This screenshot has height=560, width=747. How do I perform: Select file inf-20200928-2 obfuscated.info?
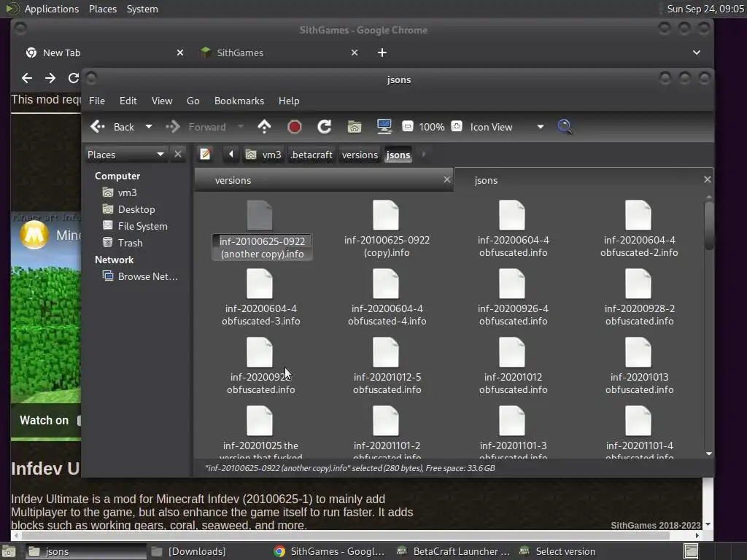(639, 297)
